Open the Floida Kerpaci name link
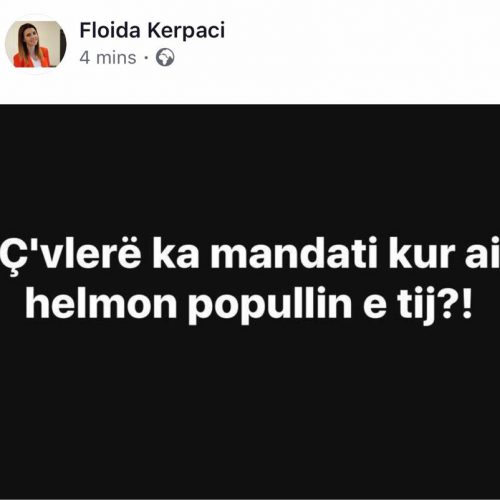The image size is (500, 500). click(152, 30)
